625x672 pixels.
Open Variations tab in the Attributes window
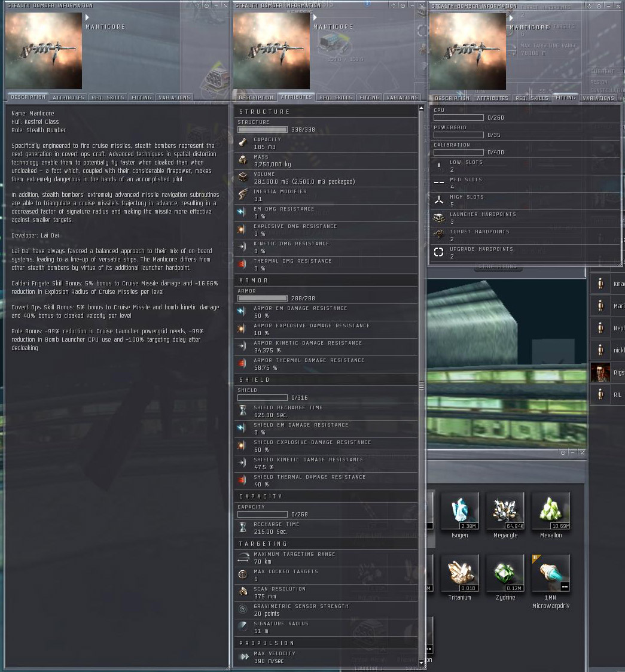403,98
